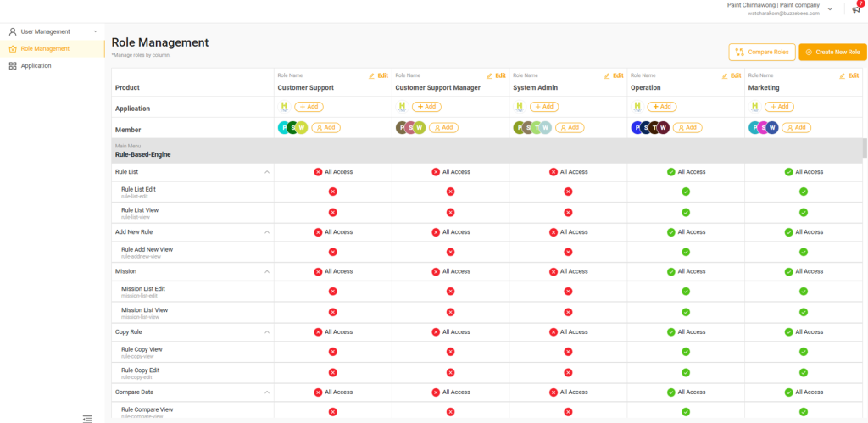Add member to Customer Support Manager role
Viewport: 868px width, 423px height.
click(x=444, y=127)
